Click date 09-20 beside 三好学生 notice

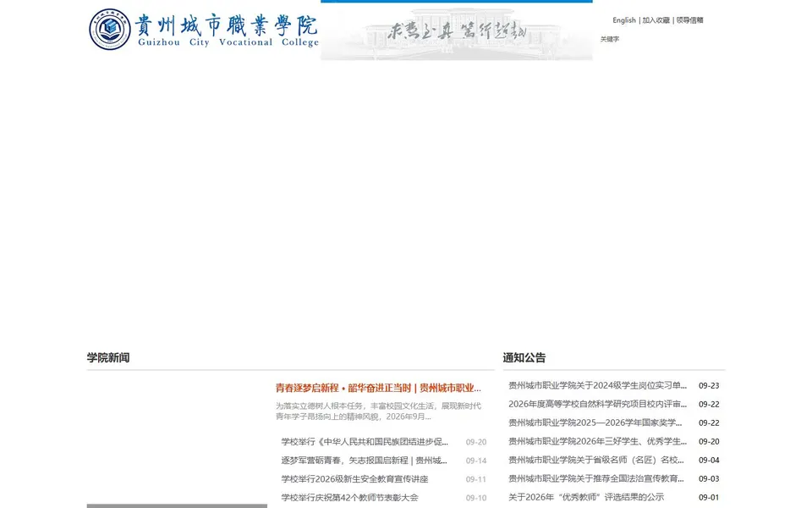point(709,442)
